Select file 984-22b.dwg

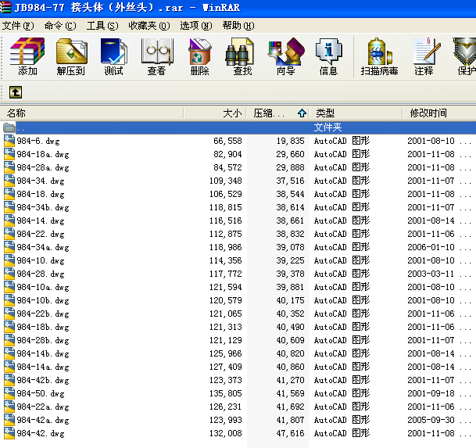click(x=43, y=314)
